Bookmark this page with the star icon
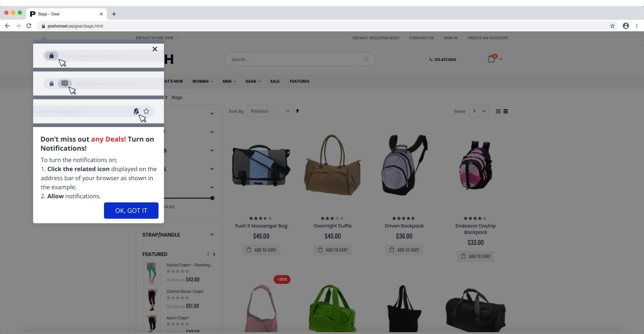Image resolution: width=644 pixels, height=334 pixels. click(x=612, y=26)
